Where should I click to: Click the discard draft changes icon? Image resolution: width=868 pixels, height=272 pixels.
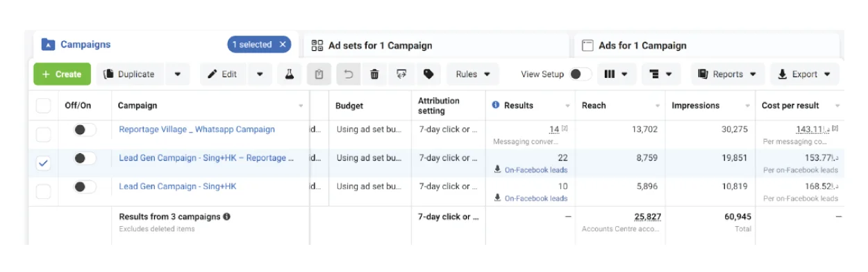pos(401,74)
